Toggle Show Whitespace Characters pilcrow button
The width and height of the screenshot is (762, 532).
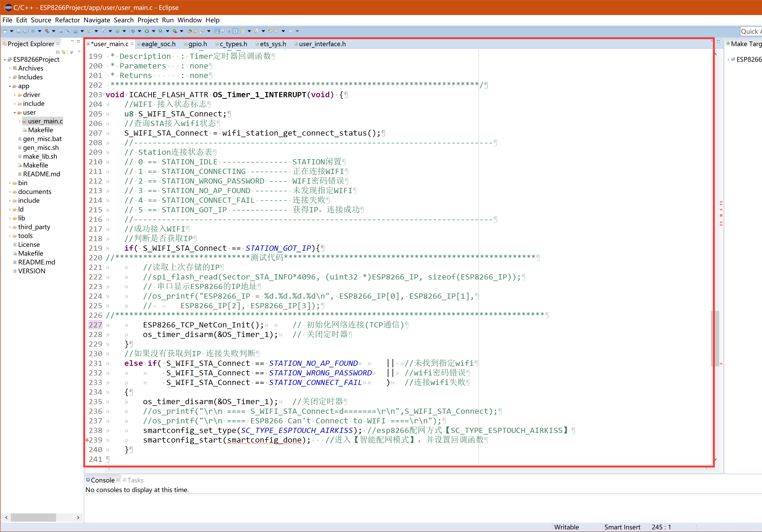235,31
